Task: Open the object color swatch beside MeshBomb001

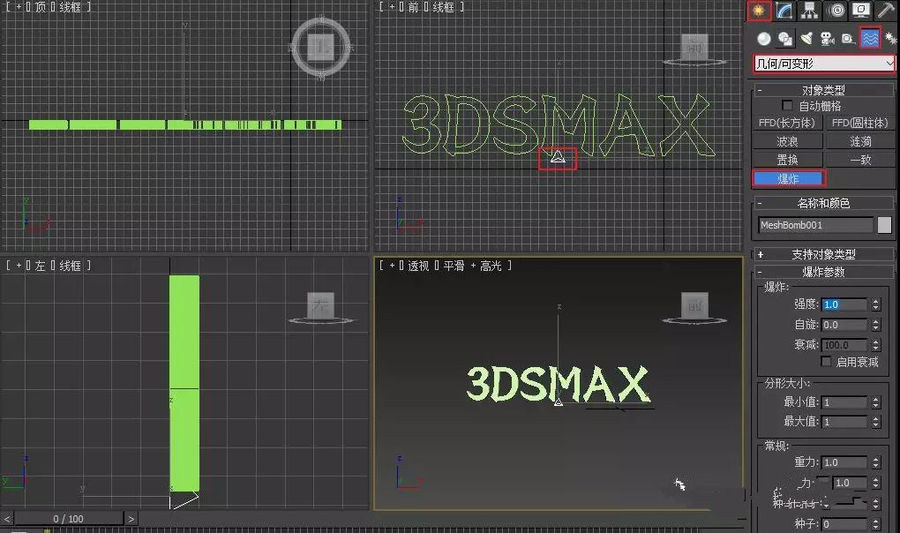Action: (x=885, y=225)
